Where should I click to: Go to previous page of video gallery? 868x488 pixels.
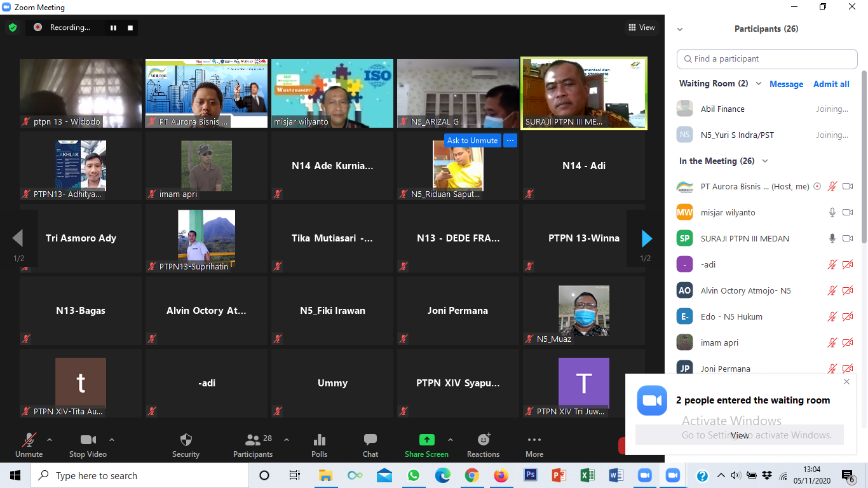(x=18, y=238)
